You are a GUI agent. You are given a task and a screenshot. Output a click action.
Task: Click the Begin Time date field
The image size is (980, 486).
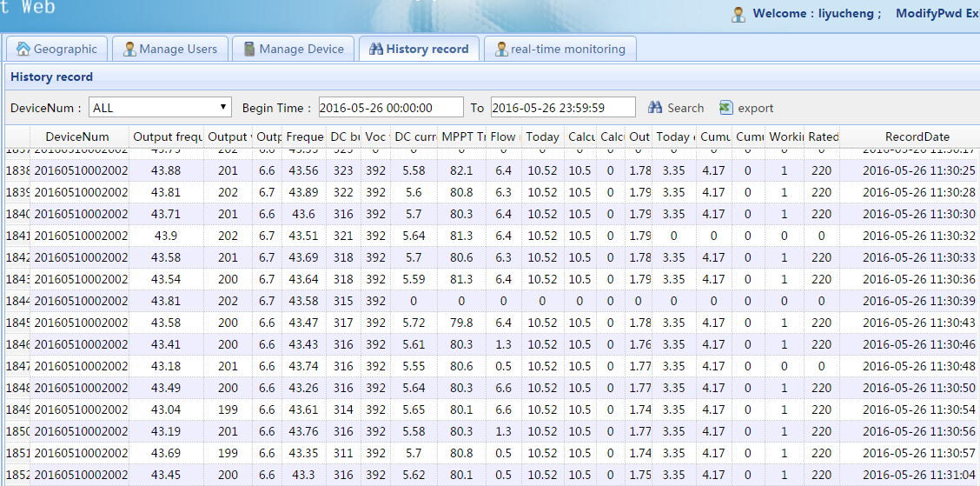[x=391, y=108]
